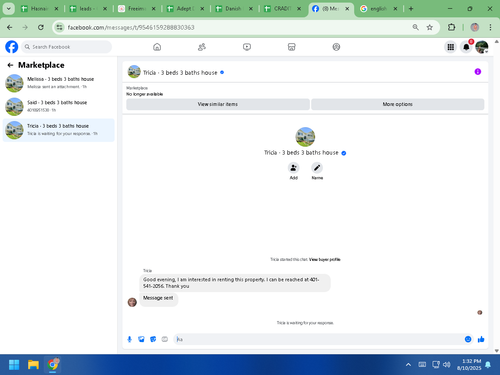The height and width of the screenshot is (375, 500).
Task: Show hidden system tray icons
Action: click(408, 365)
